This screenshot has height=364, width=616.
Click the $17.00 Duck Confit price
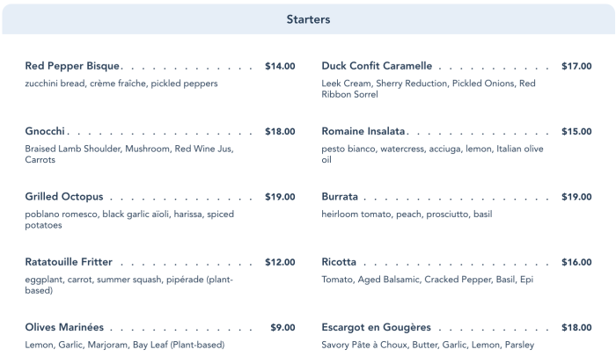click(576, 66)
